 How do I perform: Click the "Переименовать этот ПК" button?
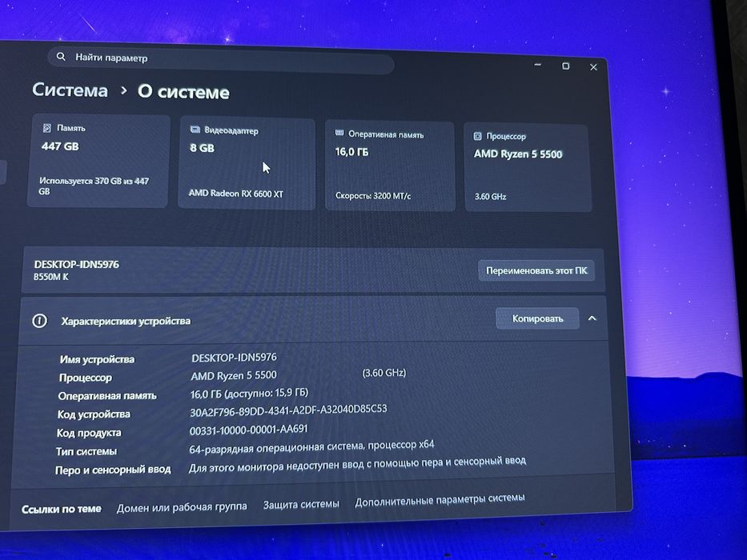tap(536, 270)
